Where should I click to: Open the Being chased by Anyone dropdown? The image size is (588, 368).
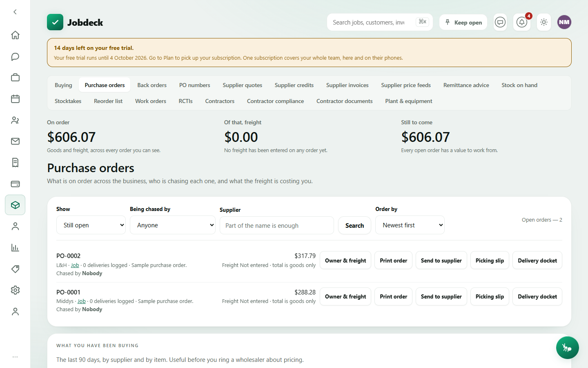coord(173,225)
